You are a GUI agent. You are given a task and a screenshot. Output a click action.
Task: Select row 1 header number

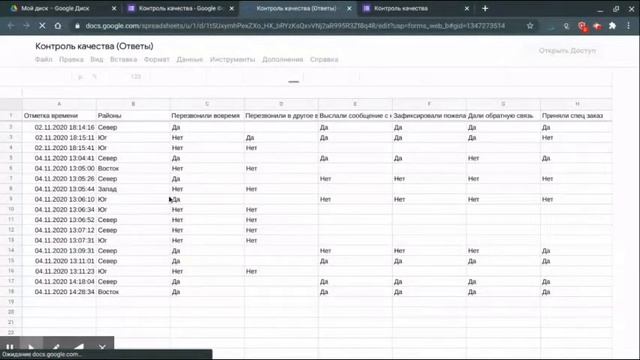[11, 116]
